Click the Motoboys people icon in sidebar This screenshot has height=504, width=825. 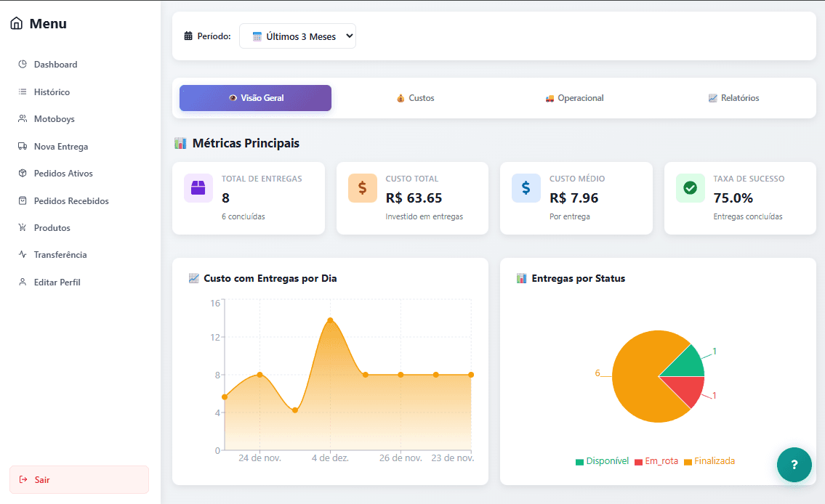click(x=23, y=119)
